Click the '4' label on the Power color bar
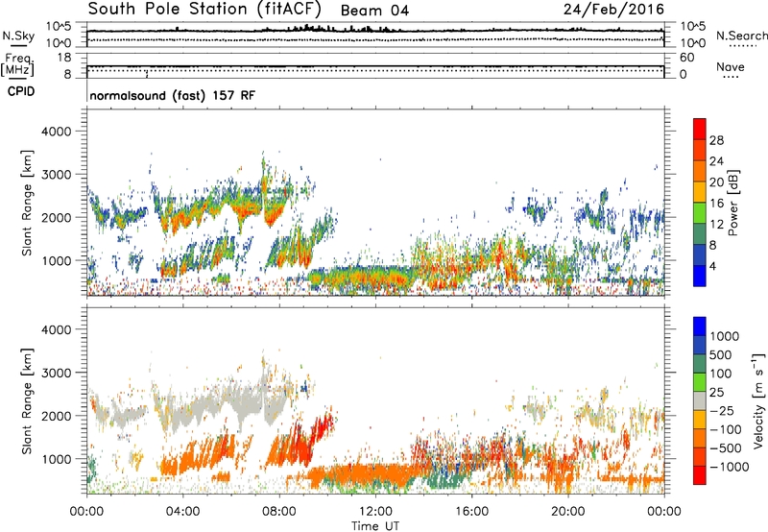 point(712,266)
